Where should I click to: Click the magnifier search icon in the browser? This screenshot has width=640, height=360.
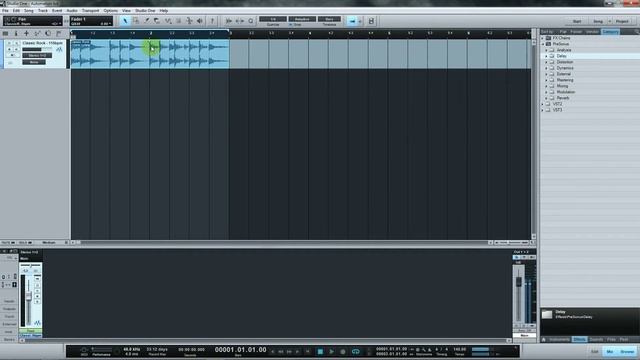pos(636,32)
